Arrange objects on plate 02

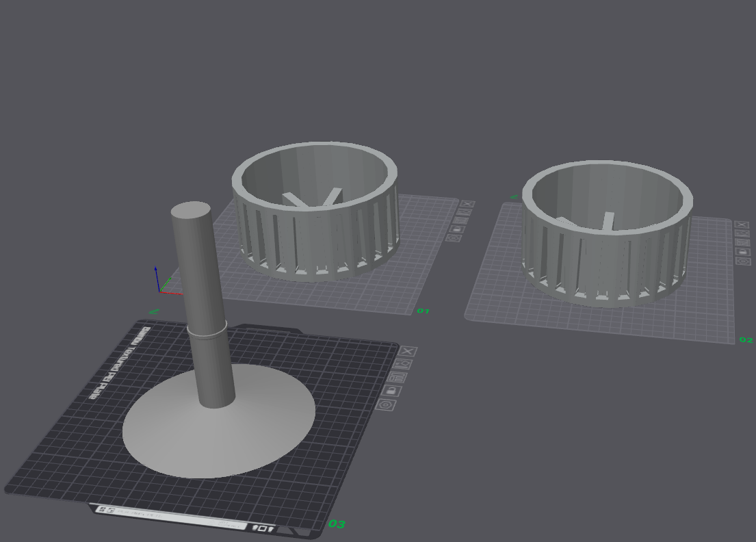(x=742, y=242)
